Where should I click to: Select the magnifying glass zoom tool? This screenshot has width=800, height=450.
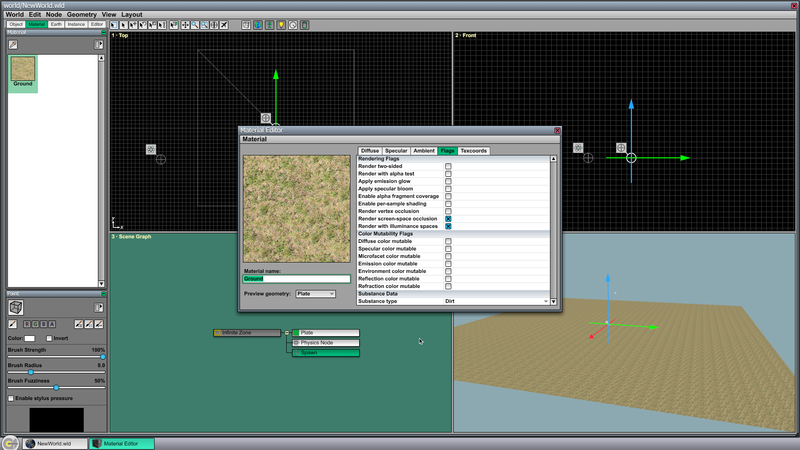[x=195, y=25]
